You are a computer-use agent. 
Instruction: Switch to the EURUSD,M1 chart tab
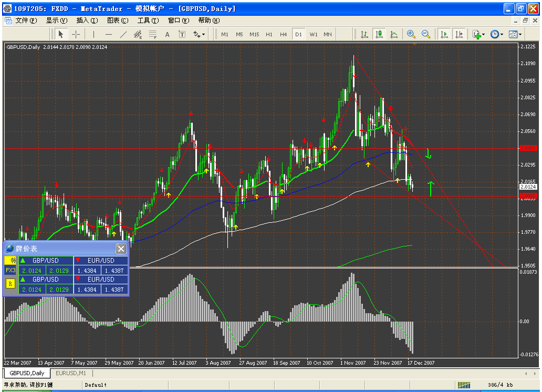(71, 373)
